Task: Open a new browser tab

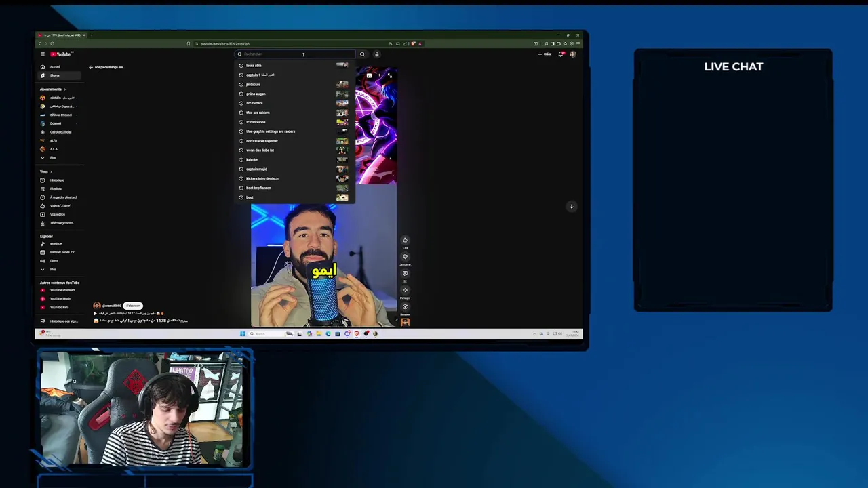Action: 92,35
